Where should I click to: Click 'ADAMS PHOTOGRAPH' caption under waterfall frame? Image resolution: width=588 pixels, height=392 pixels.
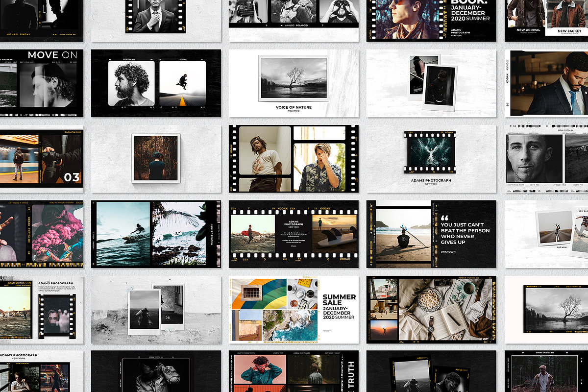point(431,180)
